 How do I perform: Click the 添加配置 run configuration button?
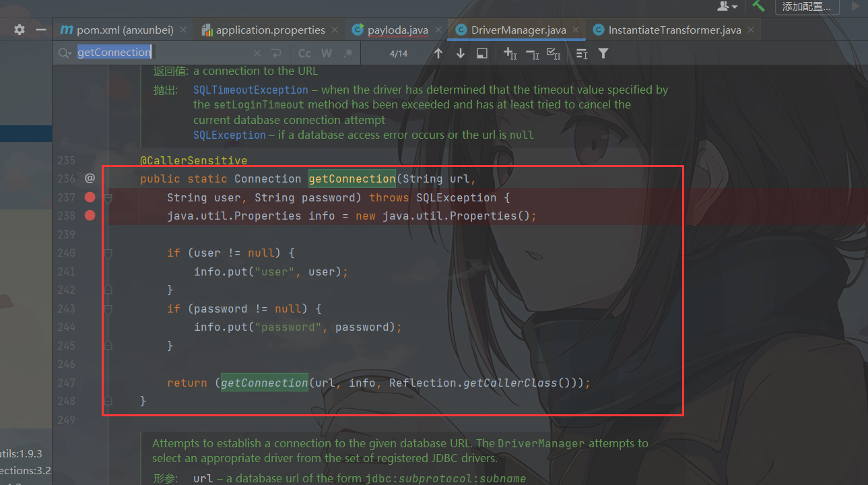(806, 7)
